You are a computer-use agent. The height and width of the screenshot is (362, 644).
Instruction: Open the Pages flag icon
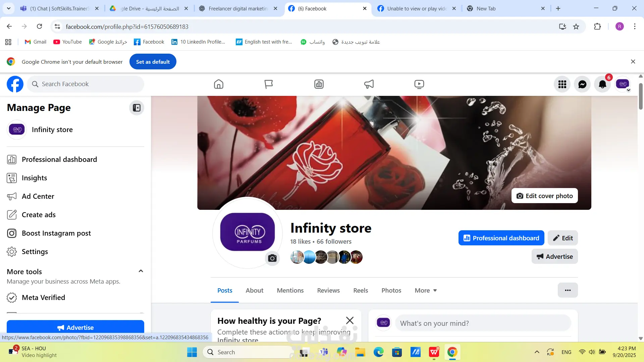pyautogui.click(x=268, y=84)
